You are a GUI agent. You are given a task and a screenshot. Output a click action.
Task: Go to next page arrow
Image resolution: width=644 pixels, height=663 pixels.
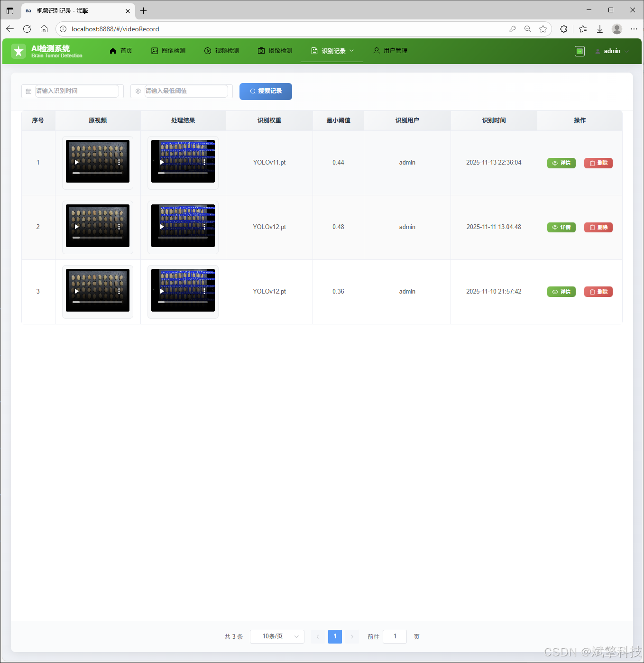click(x=352, y=636)
